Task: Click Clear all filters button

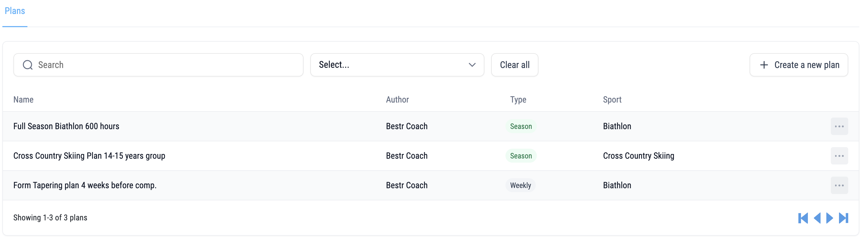Action: 514,65
